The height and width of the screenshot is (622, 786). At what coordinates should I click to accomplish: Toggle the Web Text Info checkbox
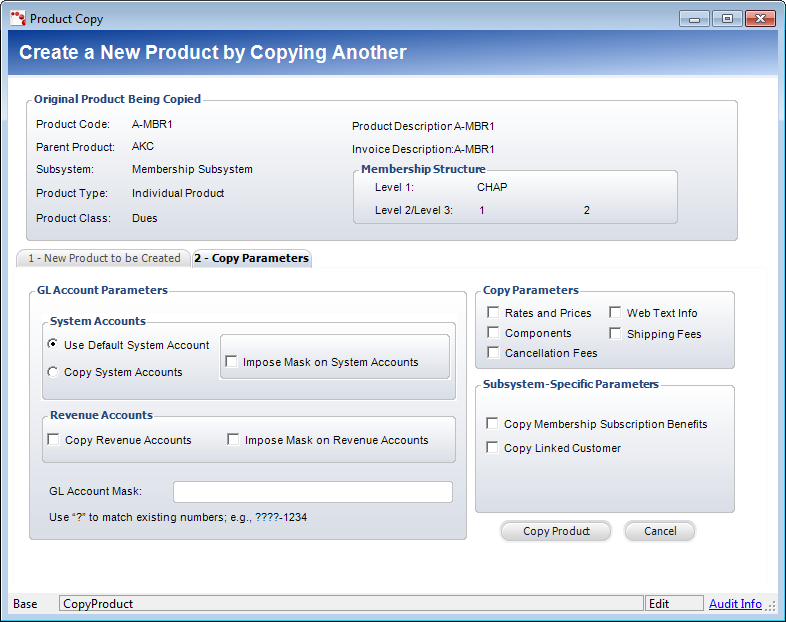point(615,313)
